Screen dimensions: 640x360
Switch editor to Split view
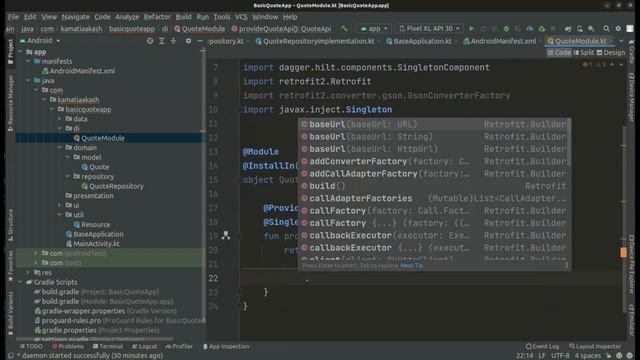tap(584, 53)
